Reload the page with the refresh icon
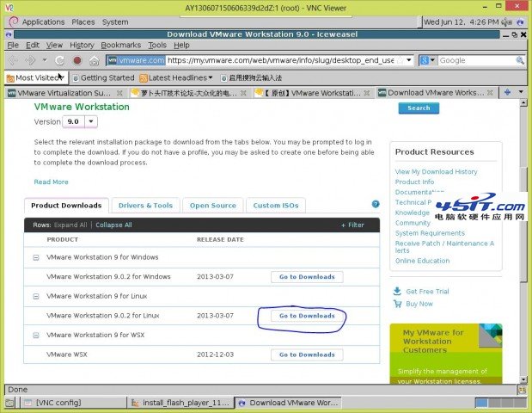The image size is (532, 413). (x=59, y=60)
